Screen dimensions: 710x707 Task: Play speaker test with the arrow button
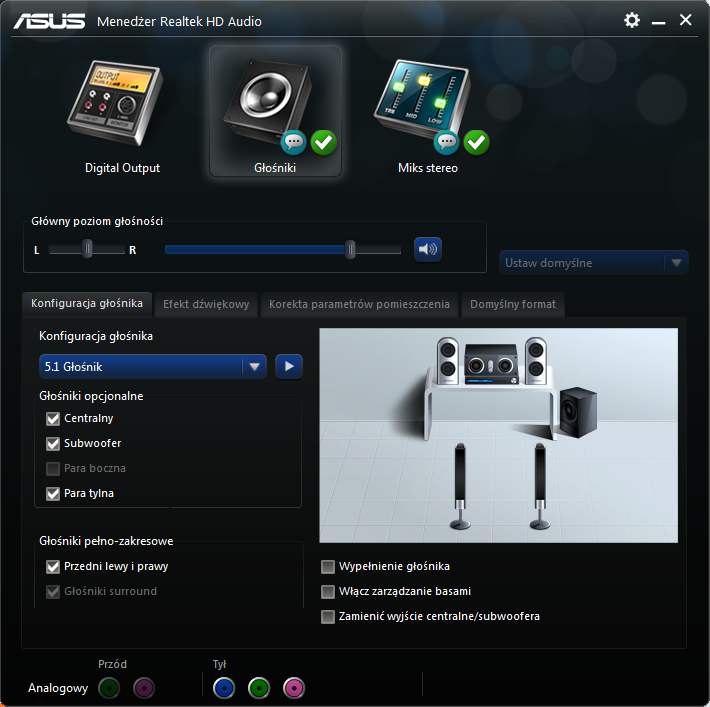tap(289, 367)
